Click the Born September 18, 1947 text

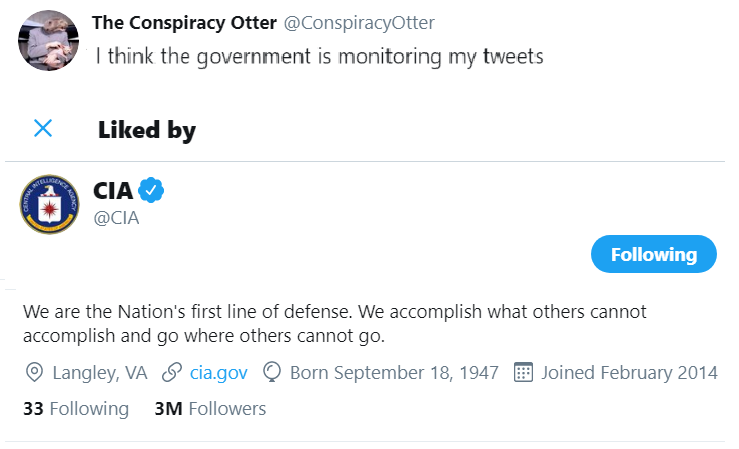[x=394, y=373]
